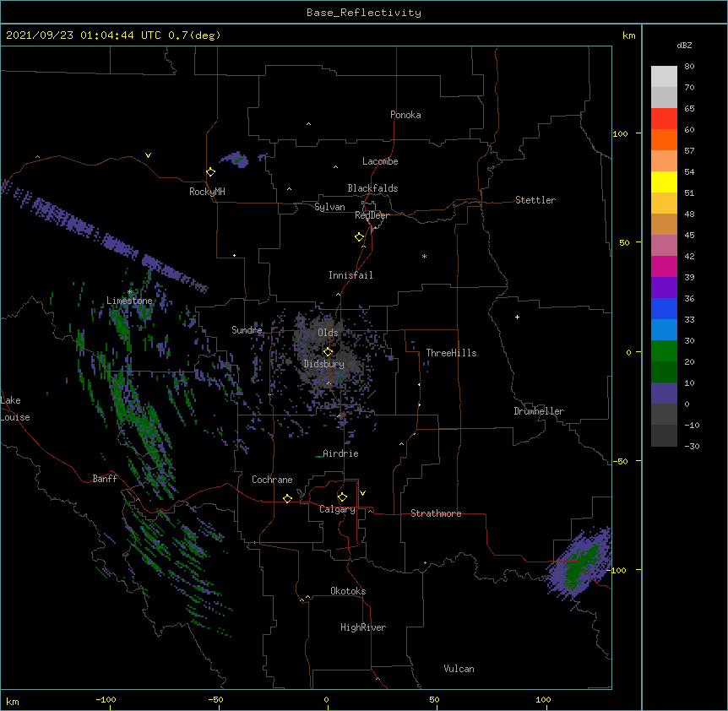Click the Ponoka city label
Image resolution: width=728 pixels, height=711 pixels.
(x=405, y=115)
